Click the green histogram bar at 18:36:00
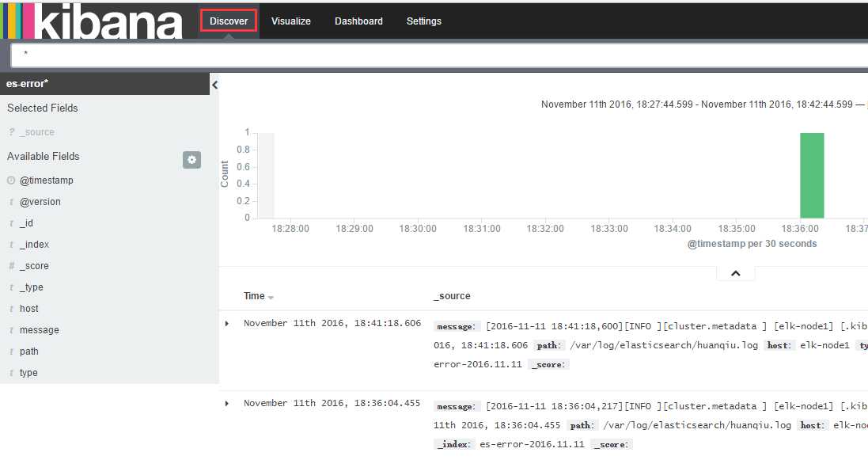The image size is (868, 475). coord(812,176)
